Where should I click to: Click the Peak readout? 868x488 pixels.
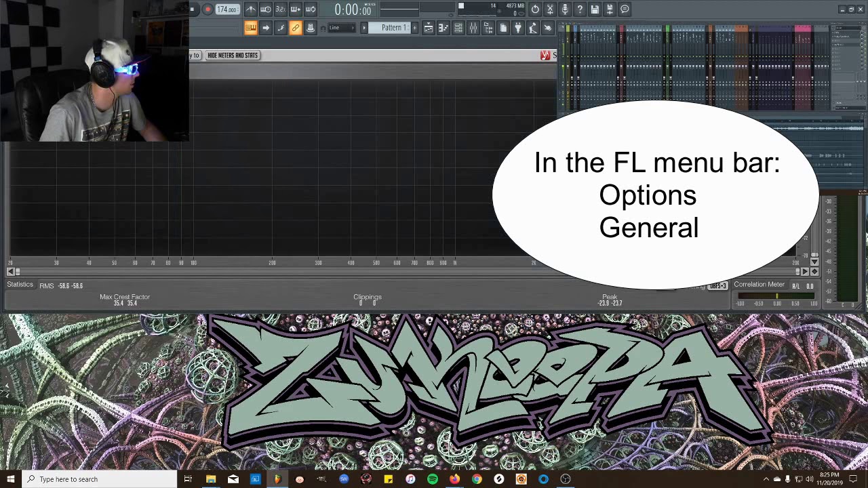610,300
